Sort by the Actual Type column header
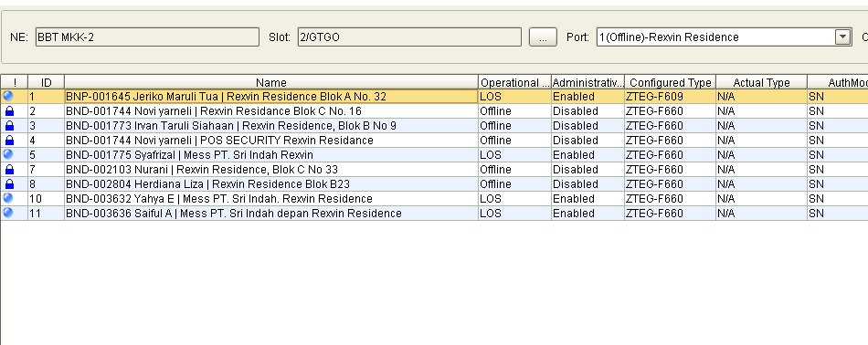Image resolution: width=868 pixels, height=345 pixels. 761,82
